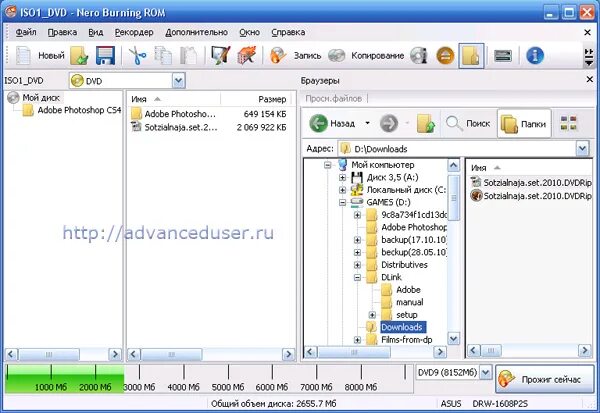
Task: Open Поиск search in the browser
Action: click(468, 123)
